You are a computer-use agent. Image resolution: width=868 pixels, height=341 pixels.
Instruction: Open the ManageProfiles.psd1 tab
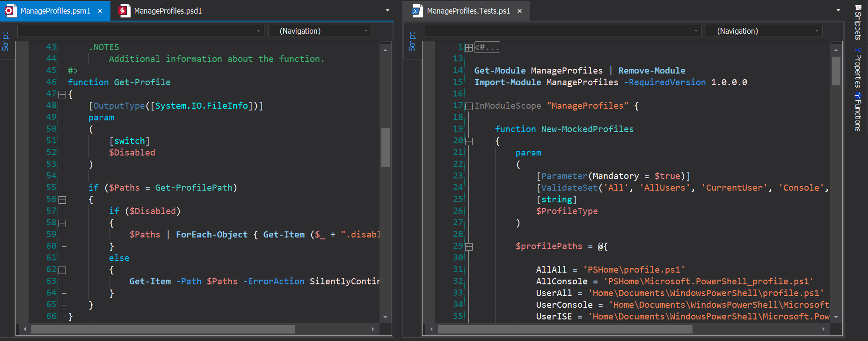click(x=161, y=11)
